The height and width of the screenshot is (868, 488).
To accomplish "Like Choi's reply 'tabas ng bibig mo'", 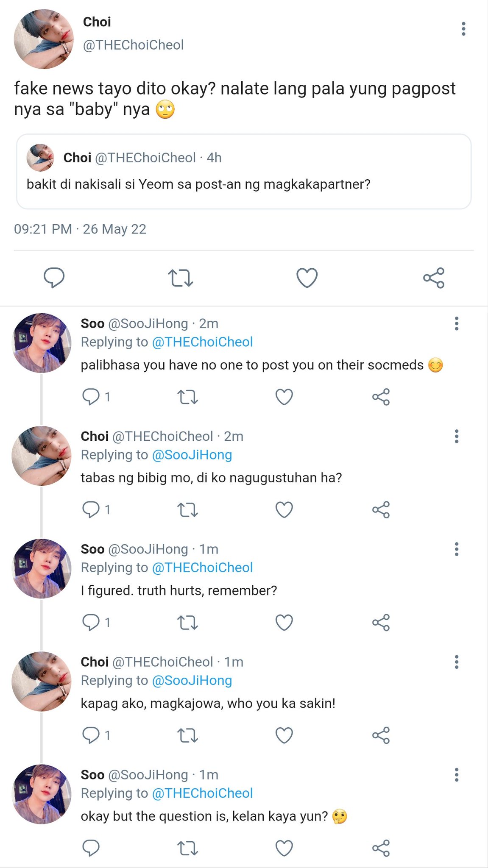I will coord(284,509).
